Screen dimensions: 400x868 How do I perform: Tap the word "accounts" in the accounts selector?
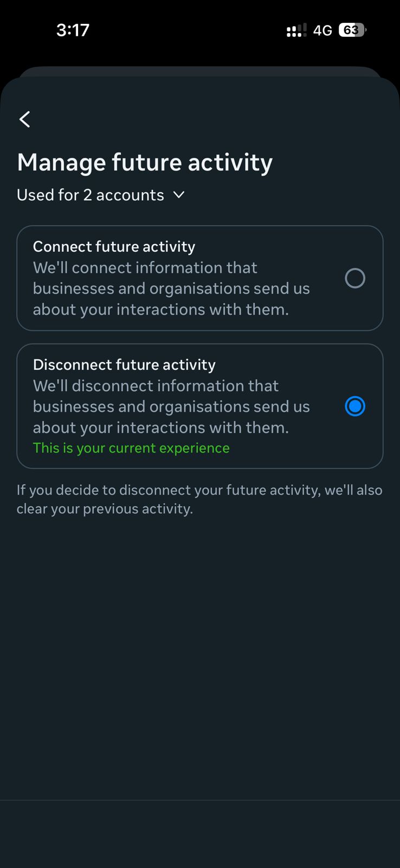[130, 195]
